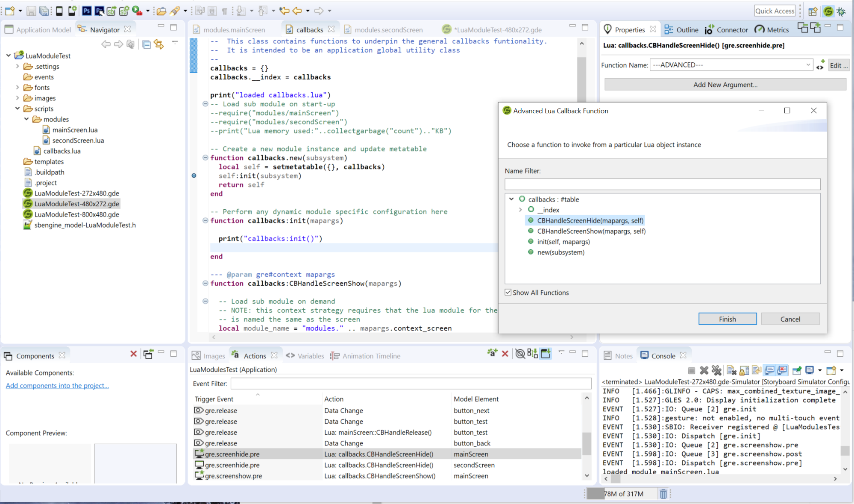This screenshot has height=504, width=854.
Task: Click the Save toolbar icon
Action: click(x=31, y=11)
